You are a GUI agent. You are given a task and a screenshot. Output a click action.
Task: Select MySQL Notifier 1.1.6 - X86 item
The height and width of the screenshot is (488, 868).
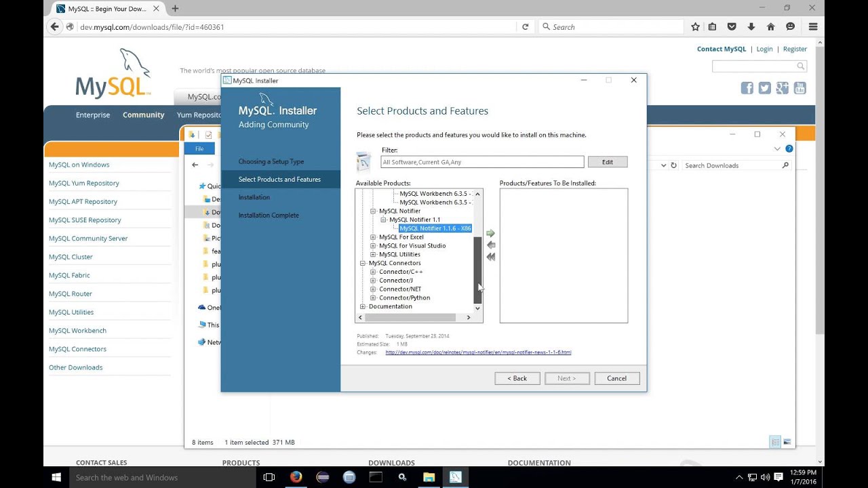[435, 228]
